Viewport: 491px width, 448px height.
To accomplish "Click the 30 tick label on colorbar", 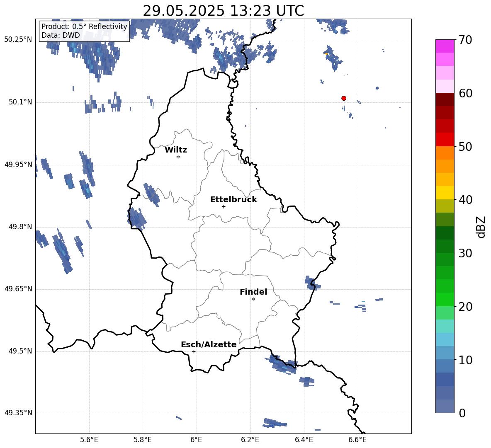I will point(465,253).
